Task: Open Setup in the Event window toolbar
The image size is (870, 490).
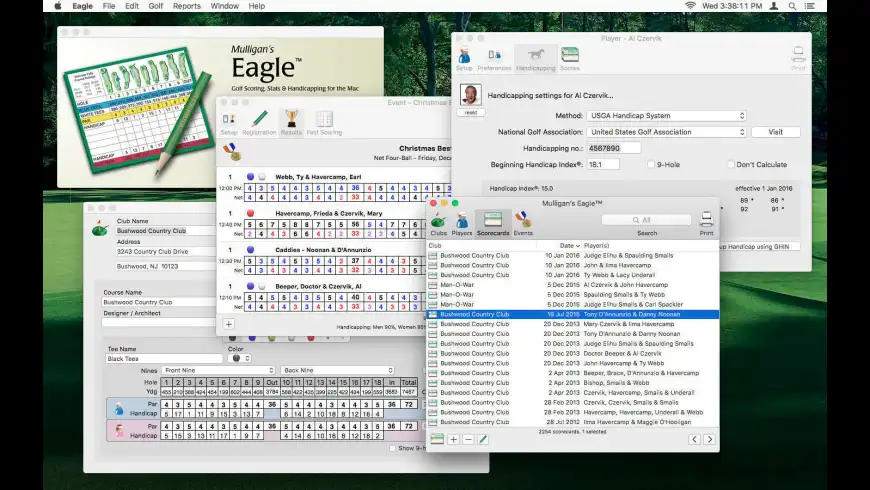Action: click(x=229, y=123)
